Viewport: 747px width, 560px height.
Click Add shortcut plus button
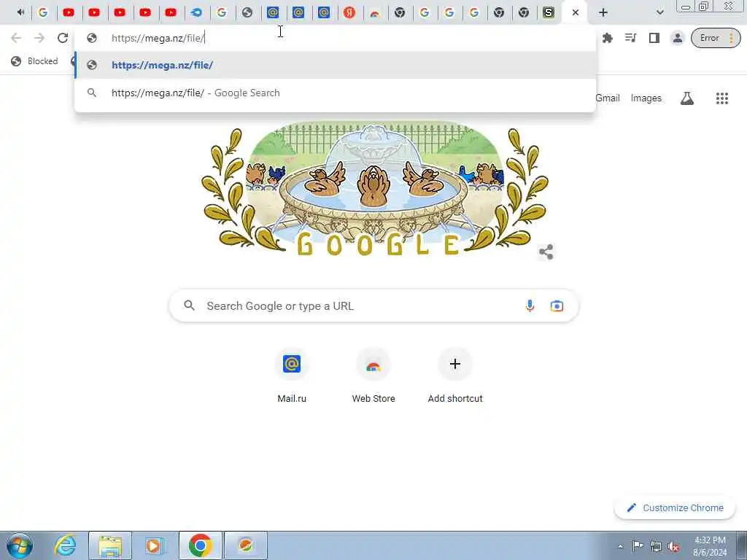[x=455, y=365]
